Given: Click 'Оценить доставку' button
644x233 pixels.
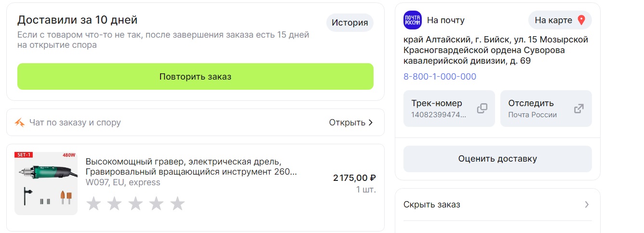Looking at the screenshot, I should 497,159.
